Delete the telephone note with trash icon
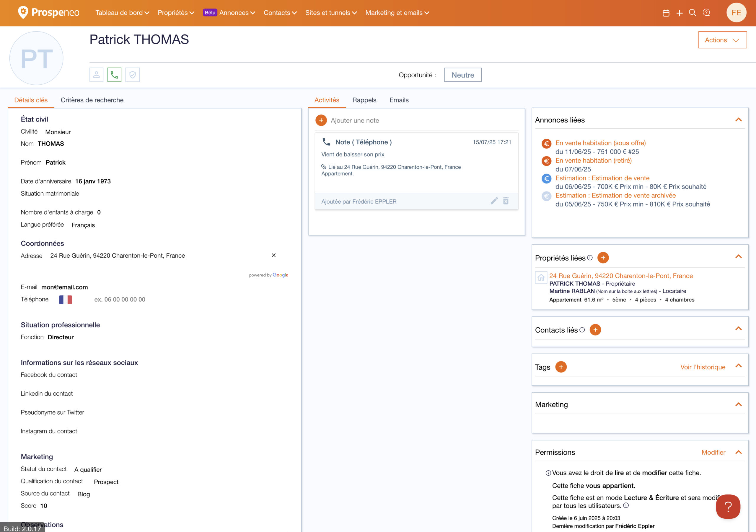The image size is (756, 532). coord(506,201)
